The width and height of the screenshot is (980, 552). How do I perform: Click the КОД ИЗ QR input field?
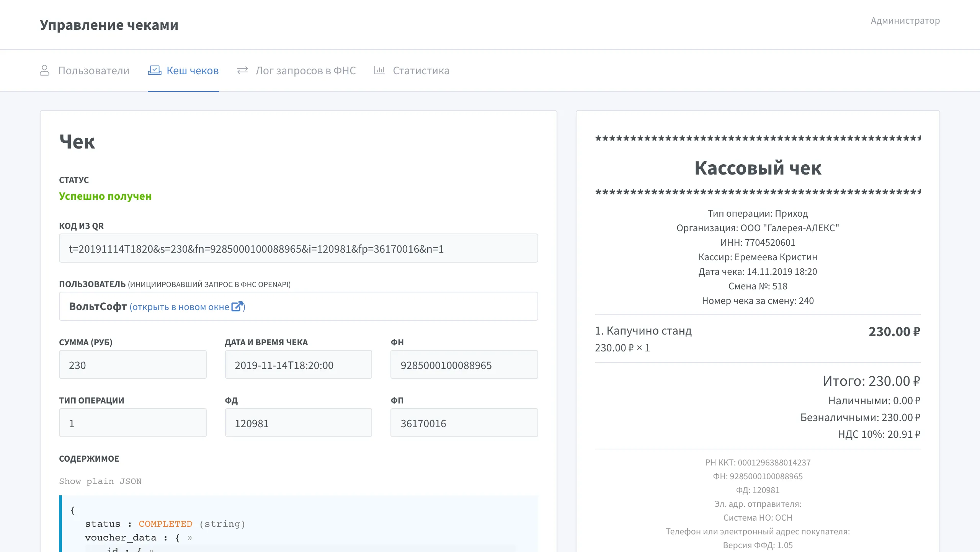click(x=299, y=248)
